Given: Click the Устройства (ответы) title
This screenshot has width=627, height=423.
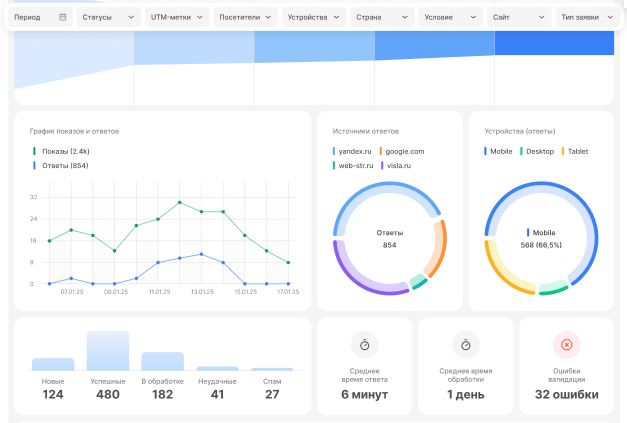Looking at the screenshot, I should 520,131.
